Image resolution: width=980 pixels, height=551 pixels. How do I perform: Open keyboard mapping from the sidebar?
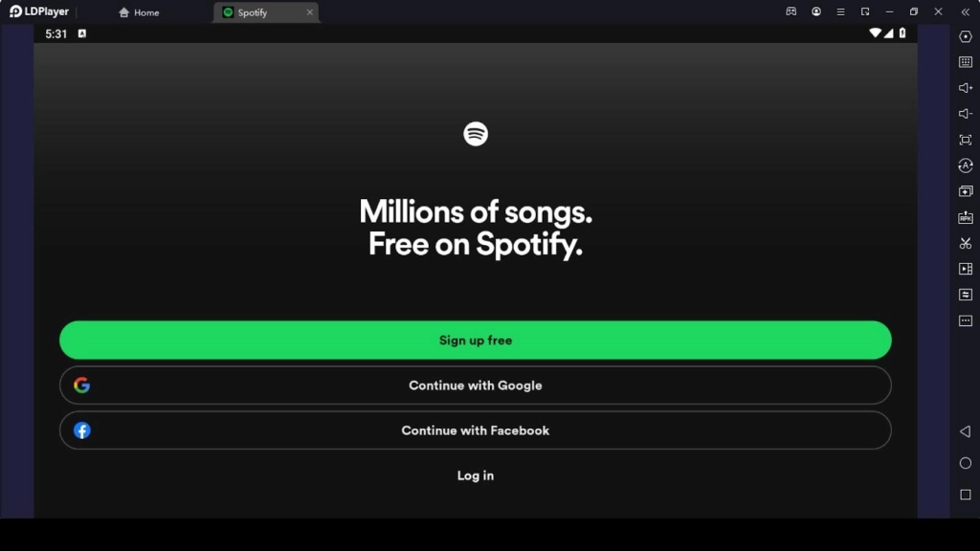coord(965,62)
